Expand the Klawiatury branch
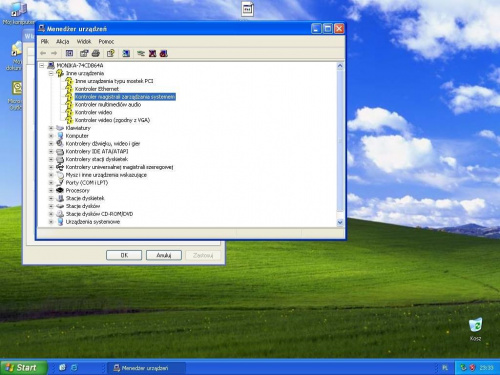 point(51,128)
